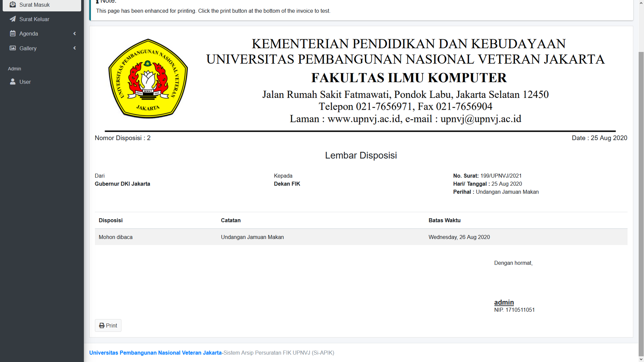The width and height of the screenshot is (644, 362).
Task: Click the User person icon
Action: point(13,82)
